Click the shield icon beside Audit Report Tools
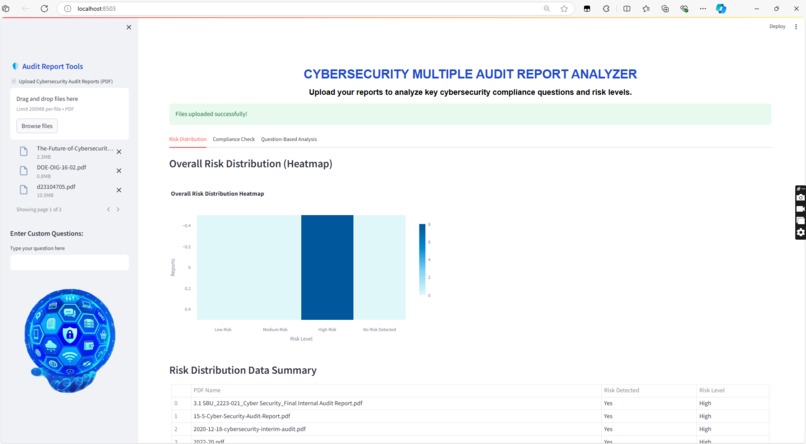 [15, 66]
